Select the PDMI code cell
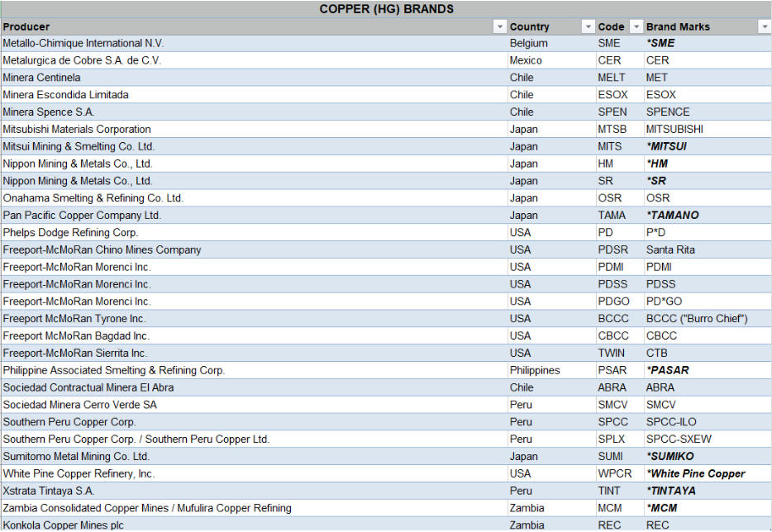Screen dimensions: 772x532 pyautogui.click(x=620, y=267)
